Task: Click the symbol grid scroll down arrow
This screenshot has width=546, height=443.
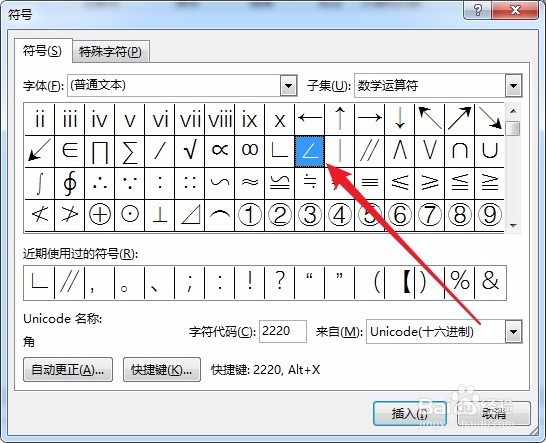Action: pyautogui.click(x=513, y=226)
